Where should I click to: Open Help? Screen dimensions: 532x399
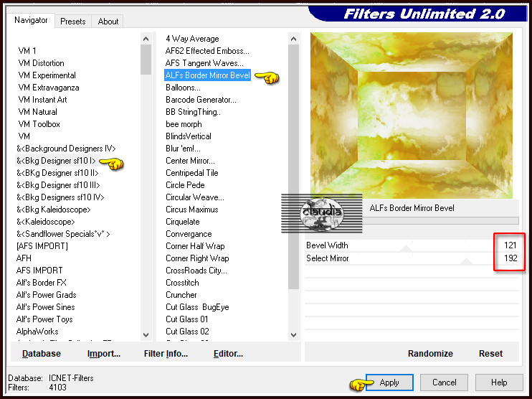(x=499, y=382)
